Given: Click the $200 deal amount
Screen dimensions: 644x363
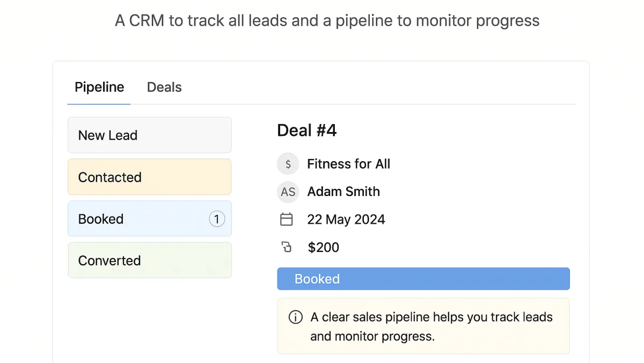Looking at the screenshot, I should 324,247.
